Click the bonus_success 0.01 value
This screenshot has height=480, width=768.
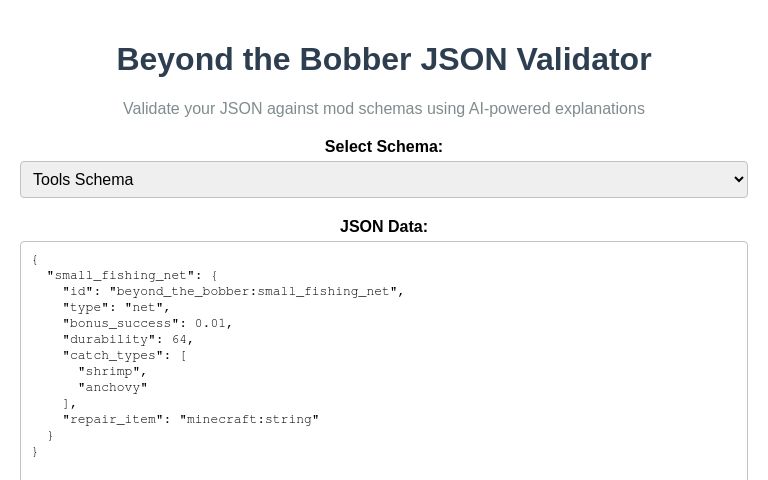pos(210,323)
